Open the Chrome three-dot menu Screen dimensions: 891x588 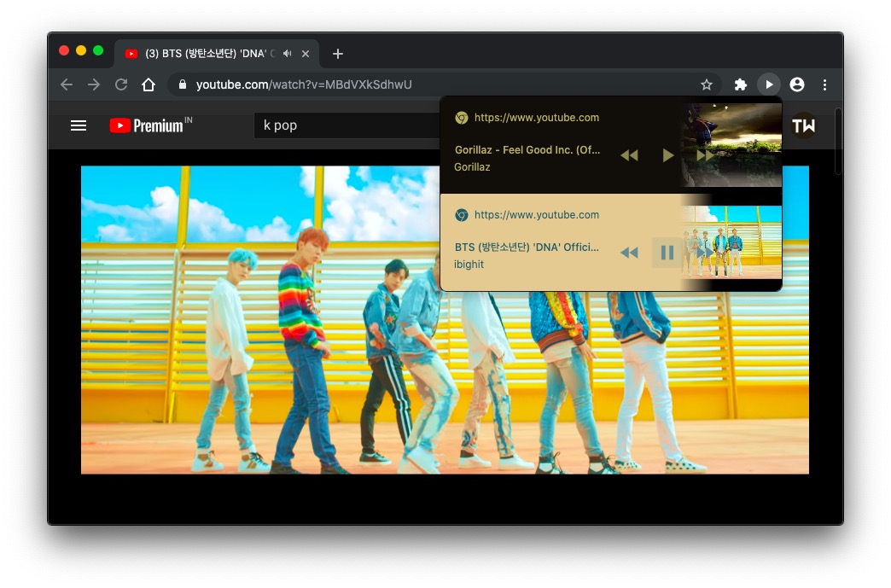pyautogui.click(x=824, y=84)
